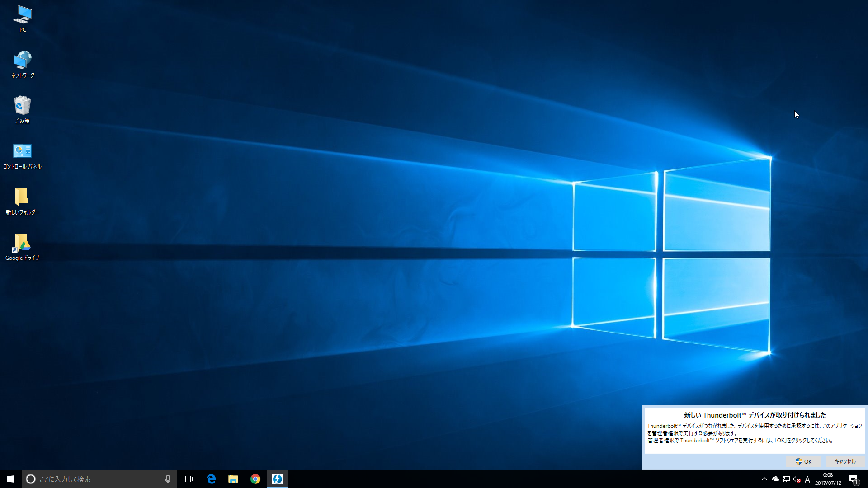The width and height of the screenshot is (868, 488).
Task: Open the Action Center notification icon
Action: pos(854,479)
